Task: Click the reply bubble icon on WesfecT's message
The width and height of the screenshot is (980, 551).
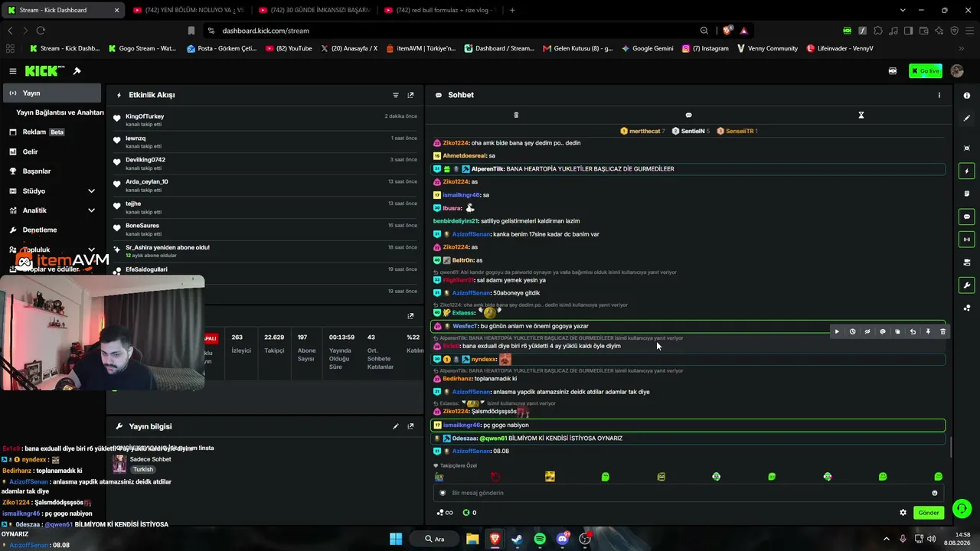Action: 883,332
